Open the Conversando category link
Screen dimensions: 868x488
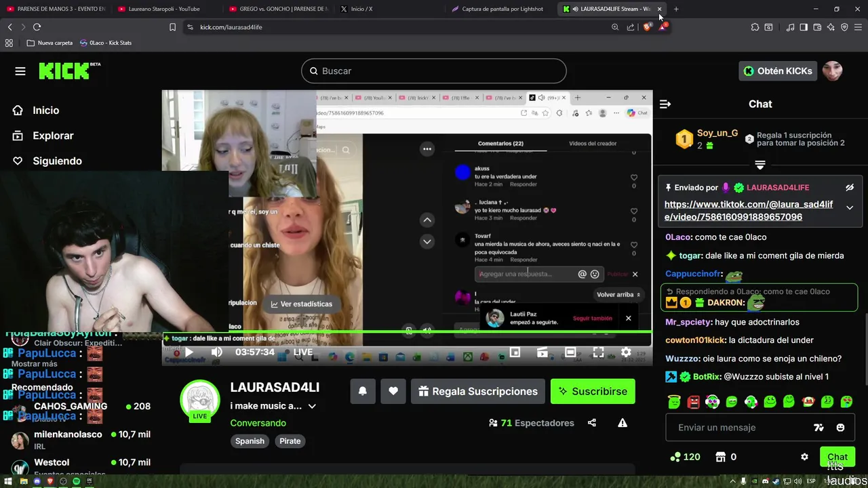(258, 423)
